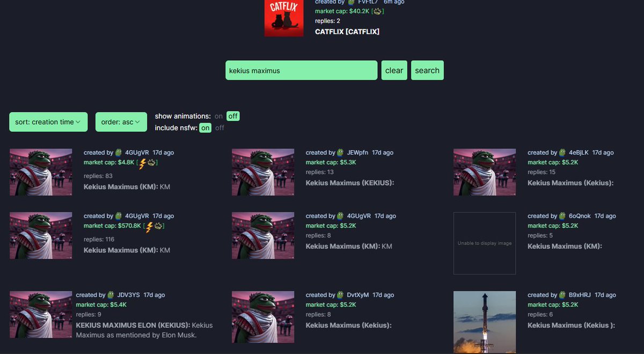This screenshot has height=354, width=644.
Task: Click the replies: 13 text
Action: 320,172
